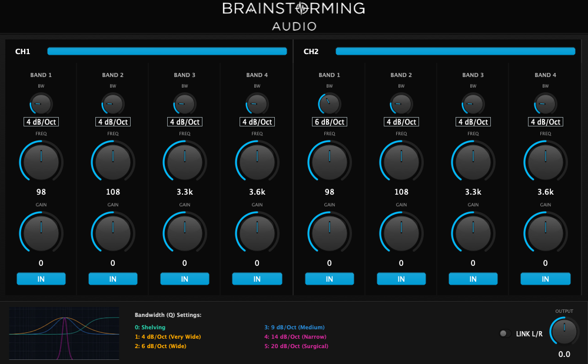This screenshot has height=364, width=588.
Task: Click the OUTPUT knob
Action: pos(564,332)
